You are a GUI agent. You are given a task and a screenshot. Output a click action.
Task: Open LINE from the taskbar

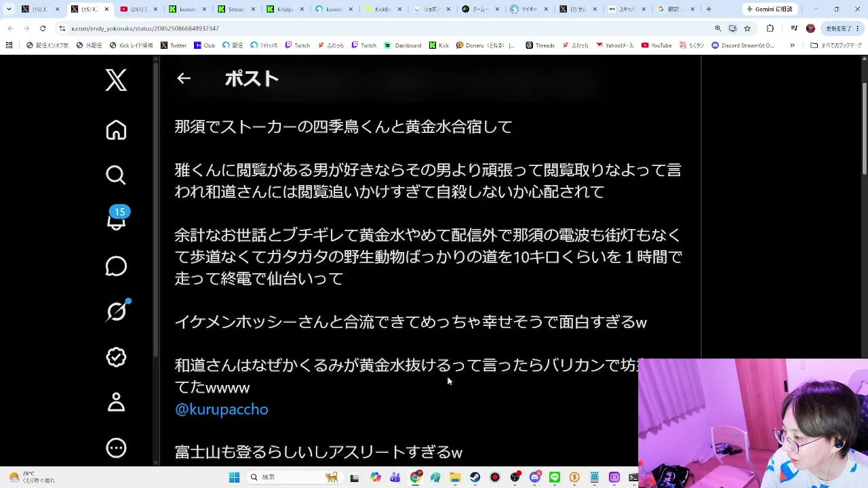555,477
